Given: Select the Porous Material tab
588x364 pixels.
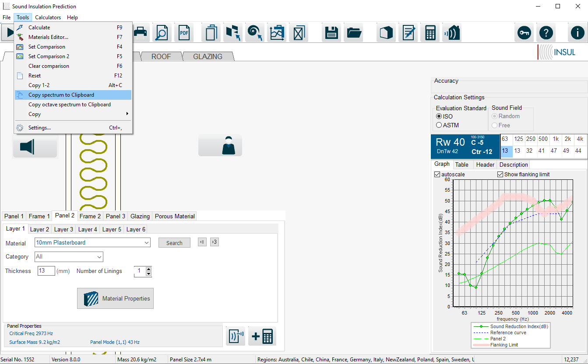Looking at the screenshot, I should (x=175, y=216).
